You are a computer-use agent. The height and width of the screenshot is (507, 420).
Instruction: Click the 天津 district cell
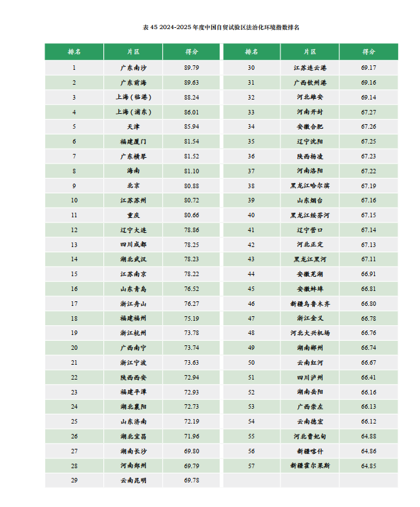pos(133,126)
